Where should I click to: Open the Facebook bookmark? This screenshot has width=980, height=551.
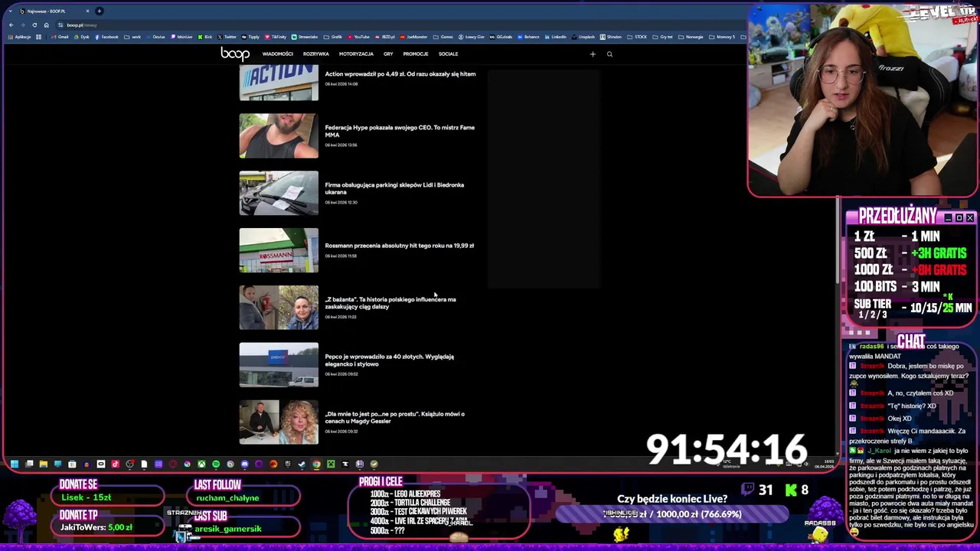pos(106,37)
